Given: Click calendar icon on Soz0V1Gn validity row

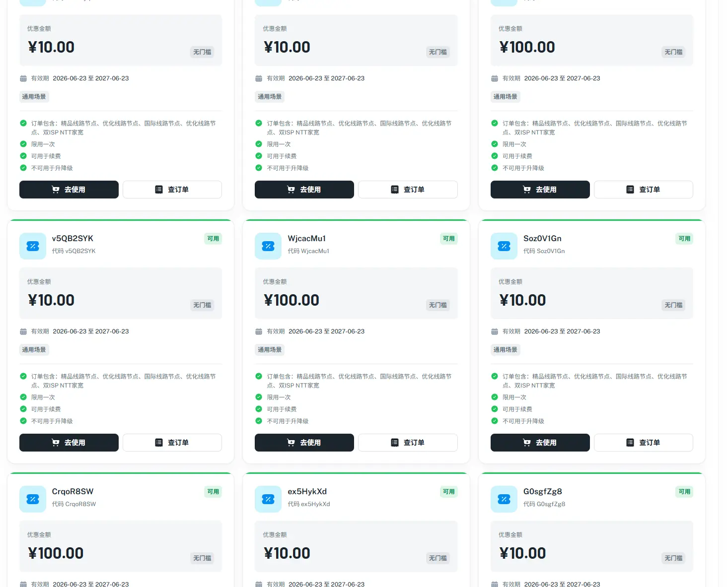Looking at the screenshot, I should click(x=495, y=331).
